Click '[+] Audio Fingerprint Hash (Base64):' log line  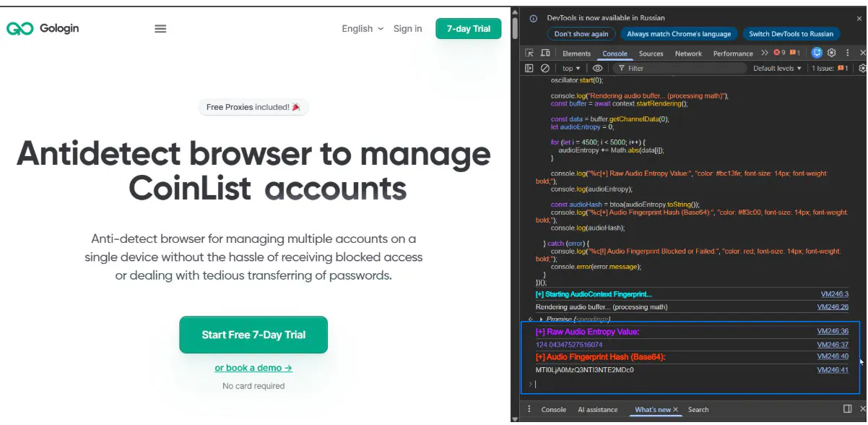600,357
